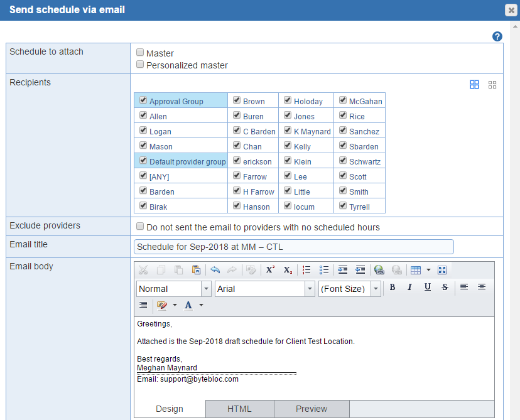Center-align the text
The height and width of the screenshot is (420, 520).
click(482, 287)
